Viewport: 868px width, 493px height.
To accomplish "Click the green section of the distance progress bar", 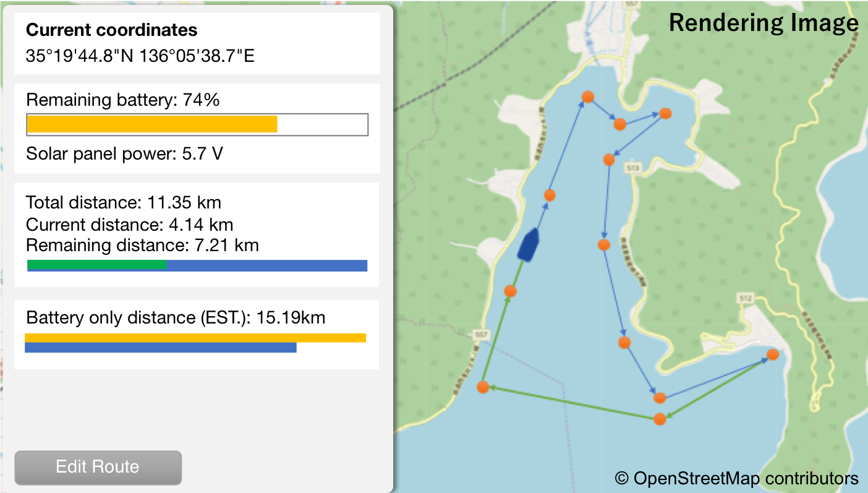I will pos(96,265).
